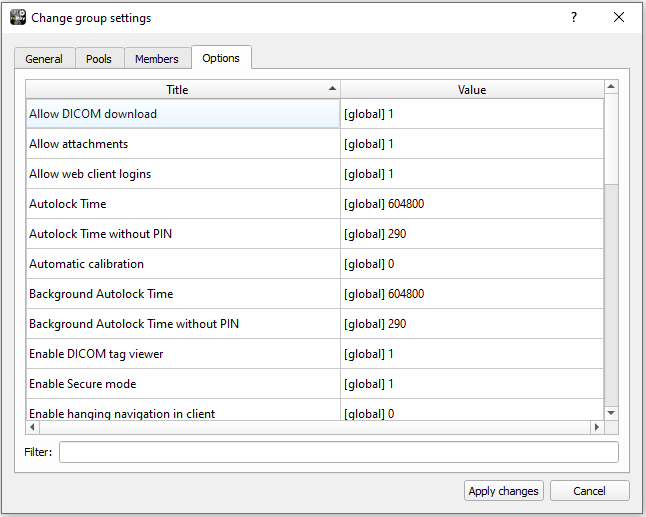This screenshot has height=517, width=646.
Task: Select the Members tab
Action: (x=157, y=59)
